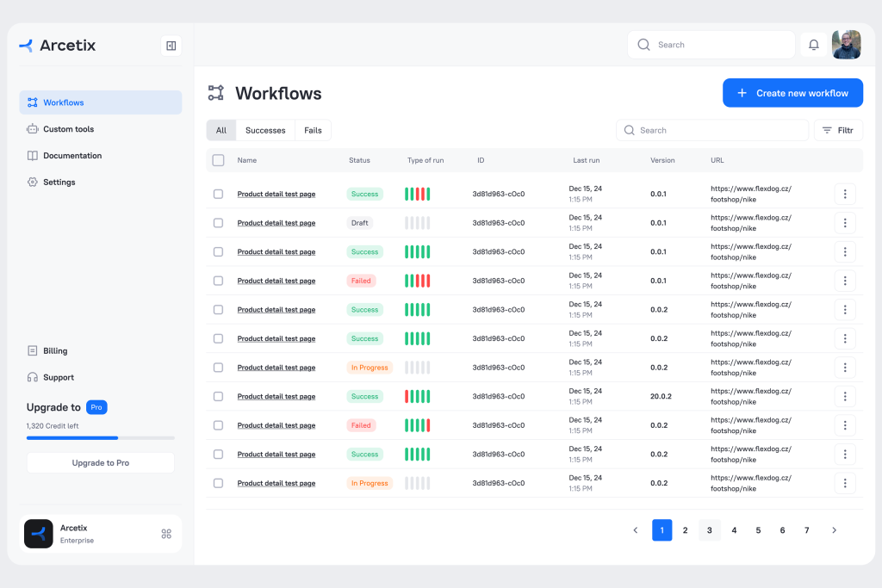Viewport: 882px width, 588px height.
Task: Click the Arcetix logo icon
Action: pyautogui.click(x=27, y=46)
